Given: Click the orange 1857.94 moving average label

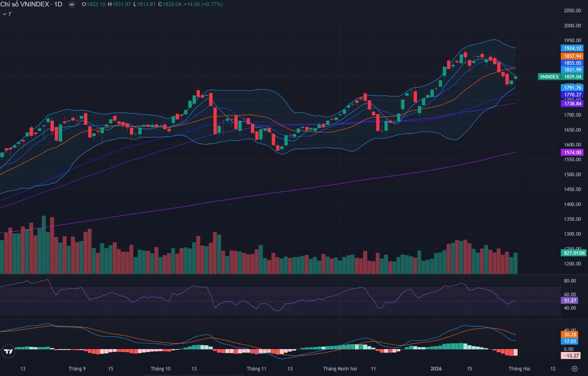Looking at the screenshot, I should [572, 56].
